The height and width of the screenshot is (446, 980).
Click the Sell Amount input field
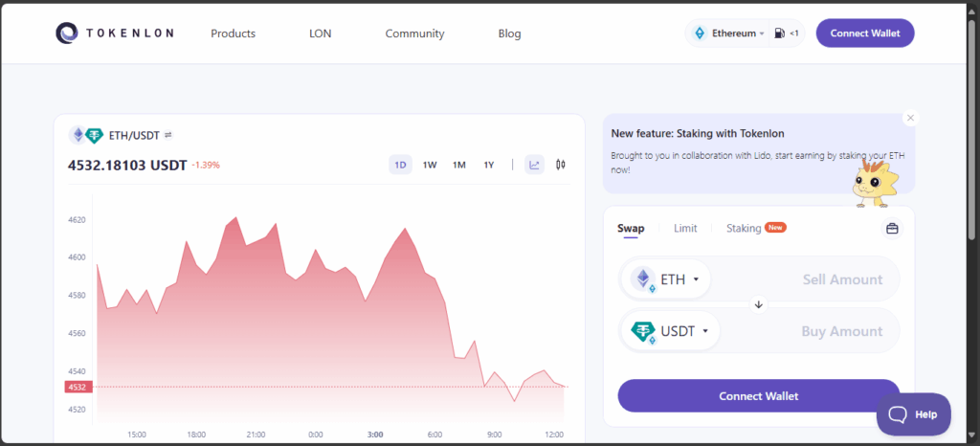click(823, 279)
